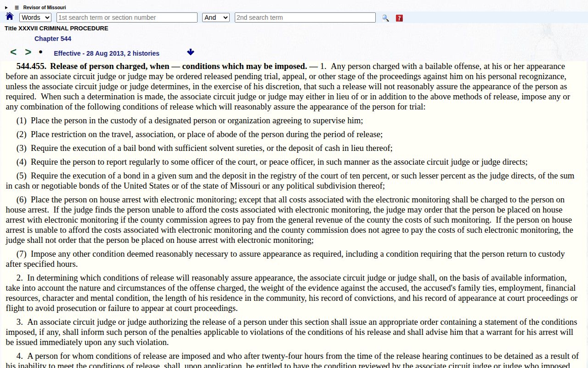The image size is (588, 368).
Task: Go to the Revisor home page icon
Action: pos(10,17)
